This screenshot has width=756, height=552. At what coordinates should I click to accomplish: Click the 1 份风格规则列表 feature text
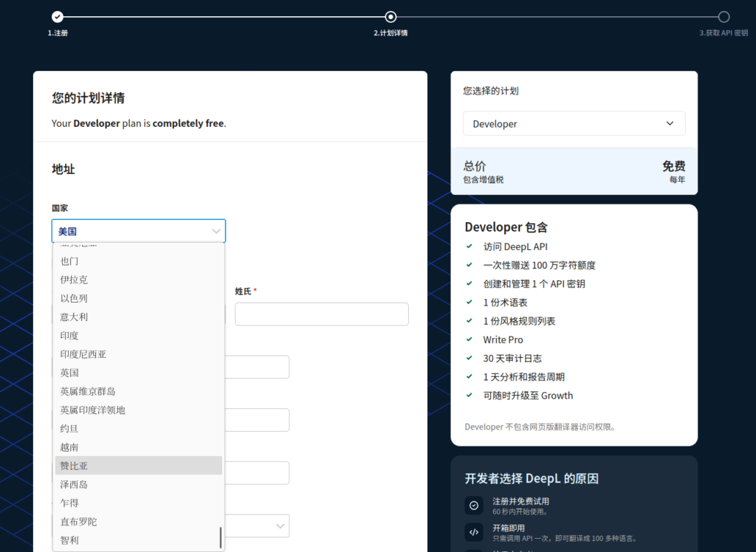[519, 321]
